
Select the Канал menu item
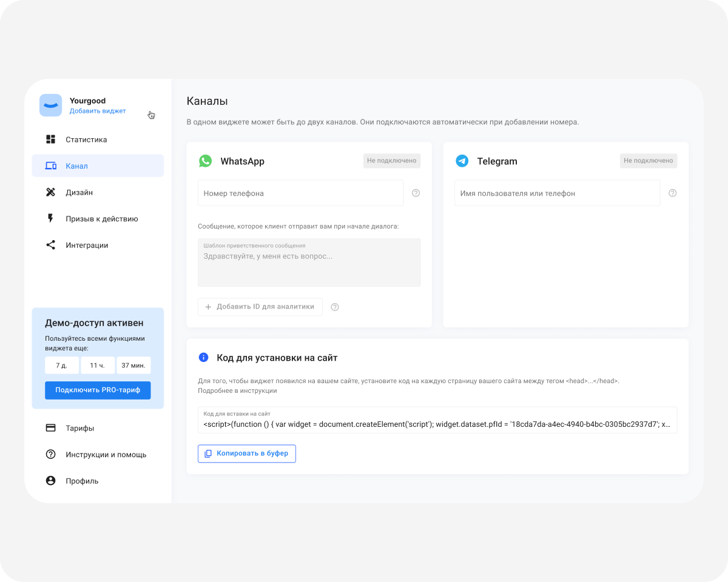click(98, 166)
